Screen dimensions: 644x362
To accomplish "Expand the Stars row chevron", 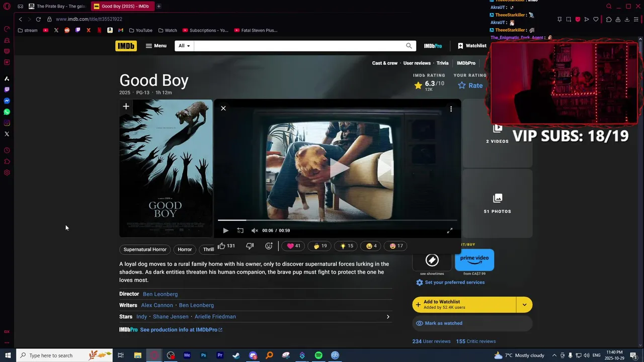I will point(388,317).
